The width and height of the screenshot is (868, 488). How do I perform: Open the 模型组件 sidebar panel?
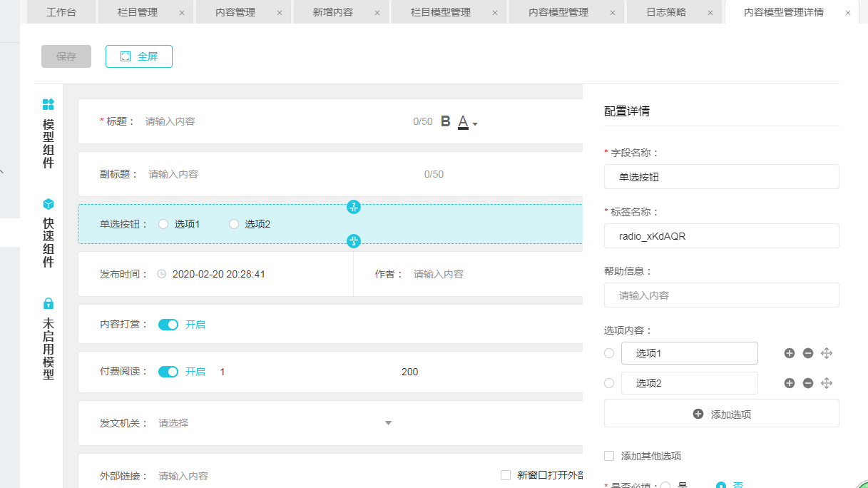(48, 133)
